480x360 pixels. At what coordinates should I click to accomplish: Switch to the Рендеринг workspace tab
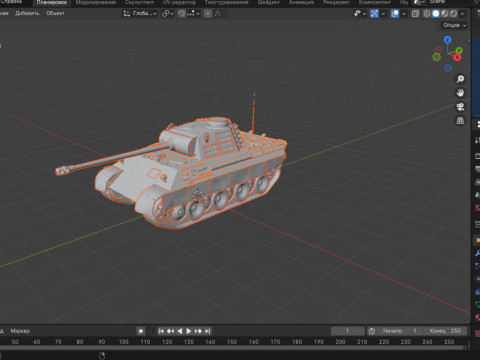[336, 2]
